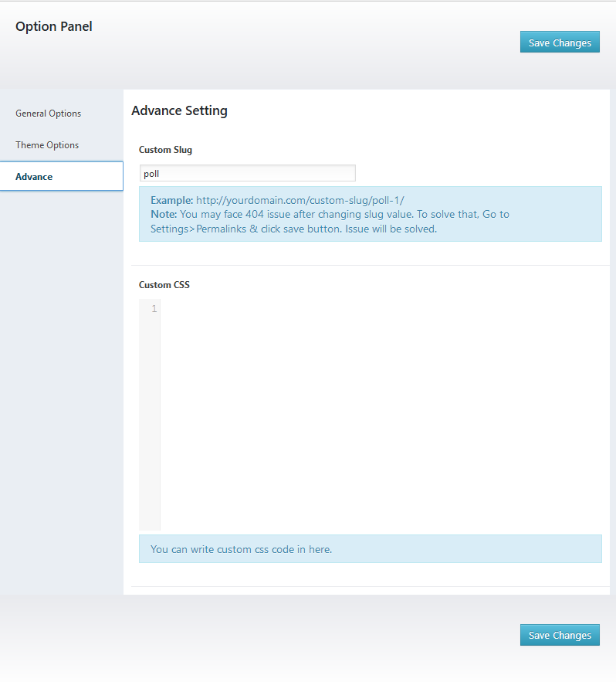
Task: Click the line number 1 in the gutter
Action: (154, 309)
